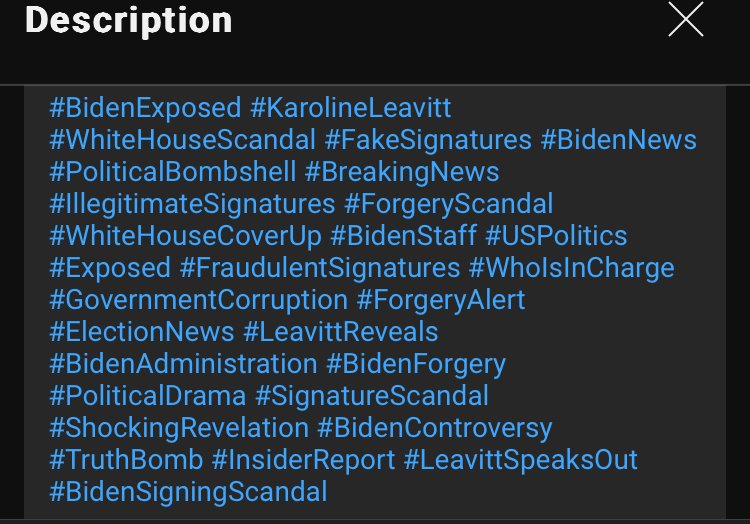Screen dimensions: 750x524
Task: Click the #ShockingRevelation hashtag
Action: pos(179,427)
